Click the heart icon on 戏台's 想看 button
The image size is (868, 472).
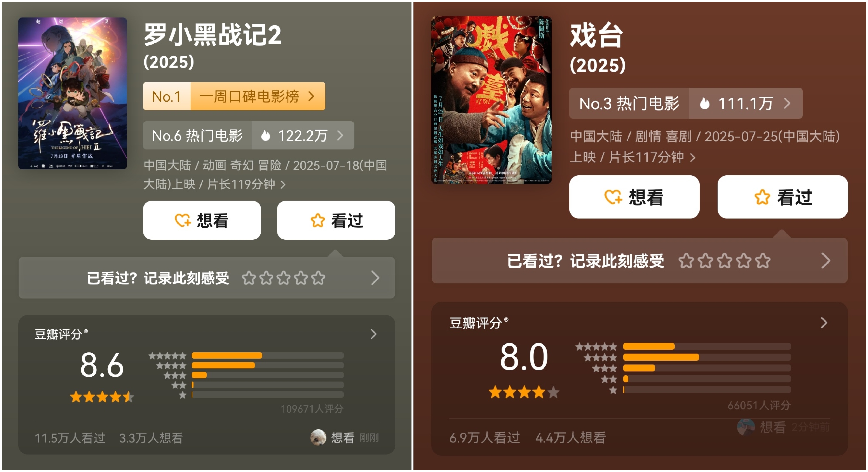tap(613, 197)
